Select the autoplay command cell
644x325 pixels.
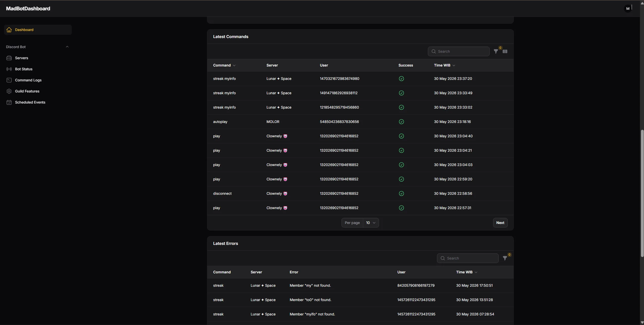220,122
